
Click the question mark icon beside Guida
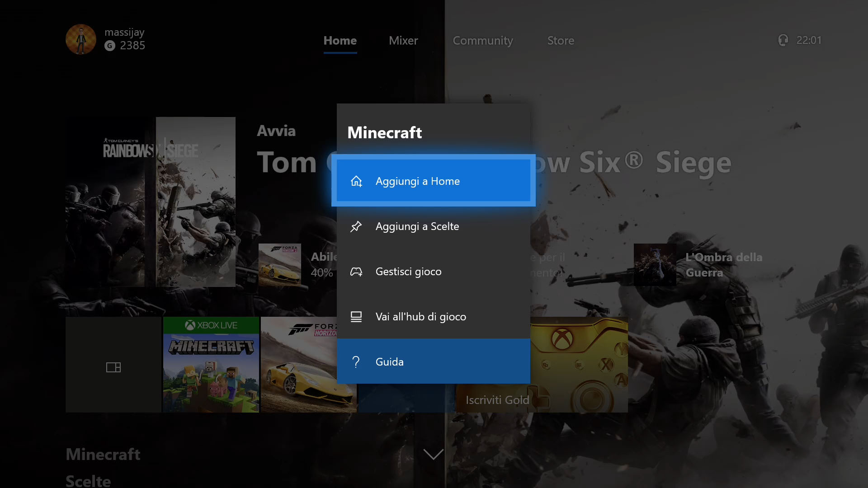point(356,362)
